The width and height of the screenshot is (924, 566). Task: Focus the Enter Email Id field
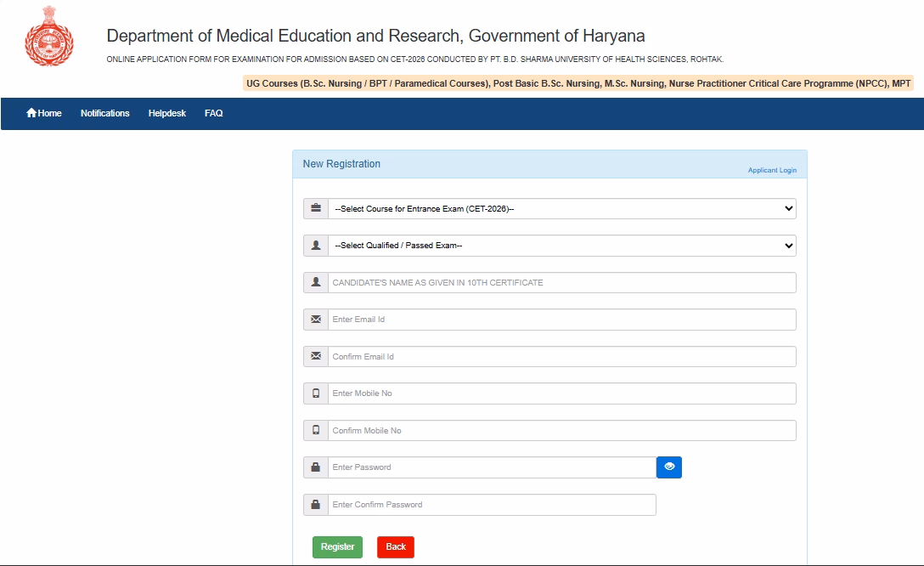[x=561, y=320]
